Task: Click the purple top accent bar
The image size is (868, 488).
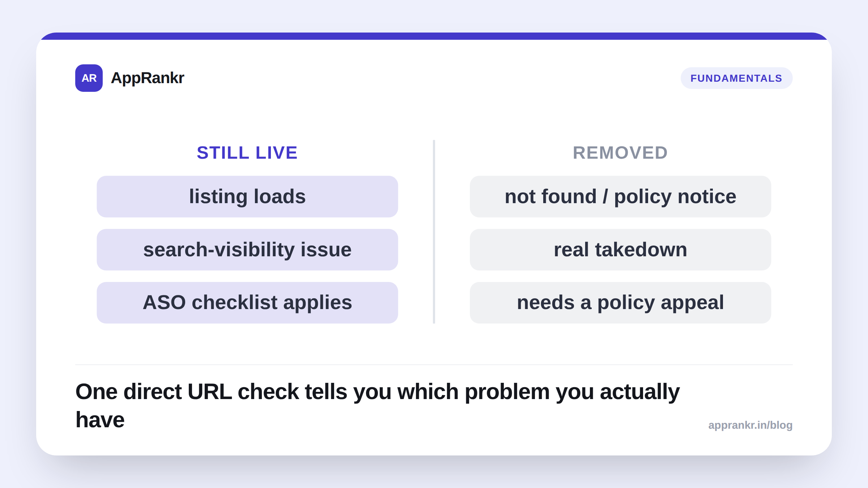Action: pyautogui.click(x=434, y=36)
